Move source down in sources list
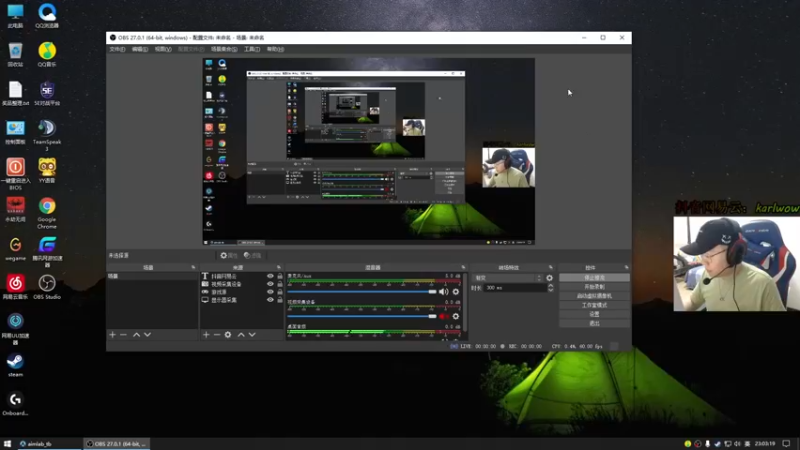Screen dimensions: 800x450 (252, 335)
